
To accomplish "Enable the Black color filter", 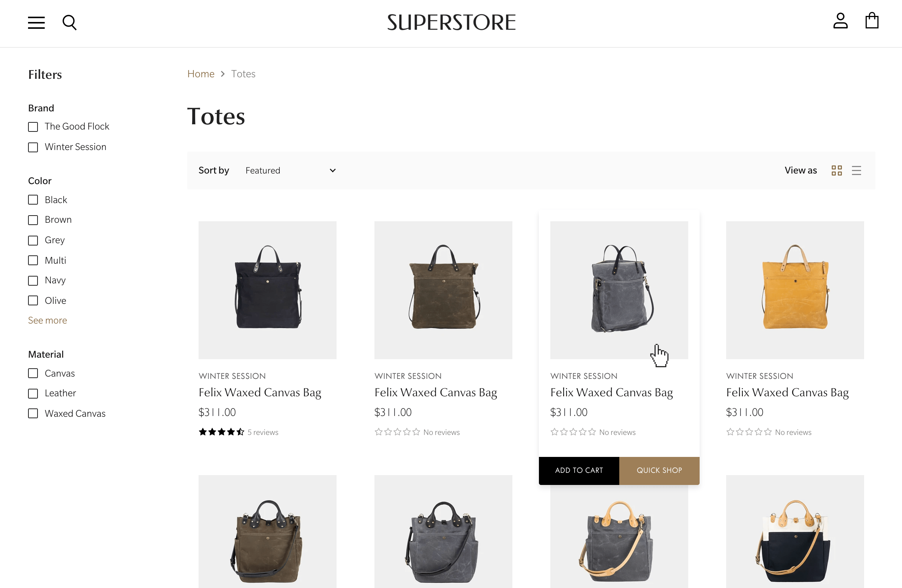I will [33, 200].
